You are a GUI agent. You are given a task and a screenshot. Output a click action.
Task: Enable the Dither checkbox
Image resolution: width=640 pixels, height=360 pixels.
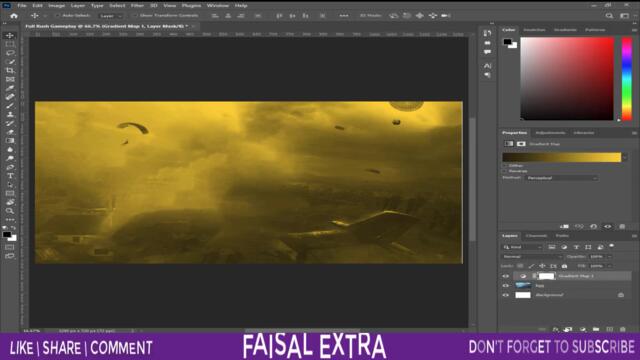coord(504,166)
